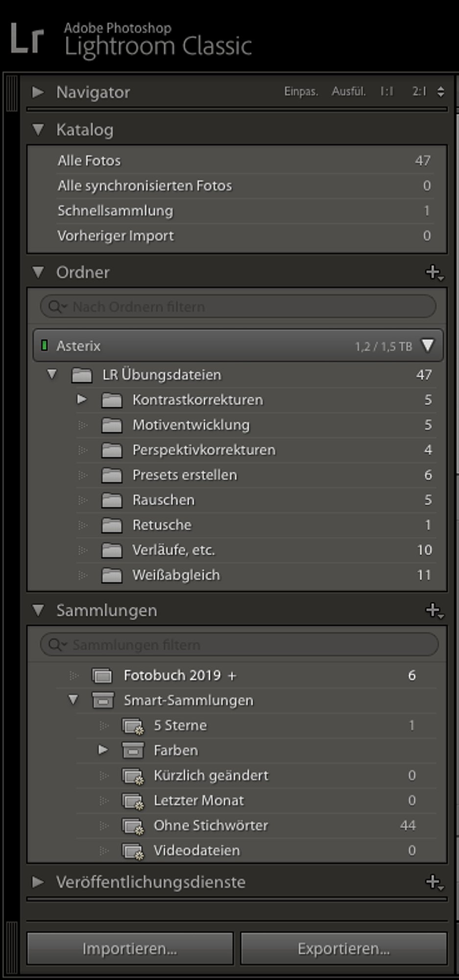Collapse the Sammlungen panel
Screen dimensions: 459x980
(x=38, y=611)
